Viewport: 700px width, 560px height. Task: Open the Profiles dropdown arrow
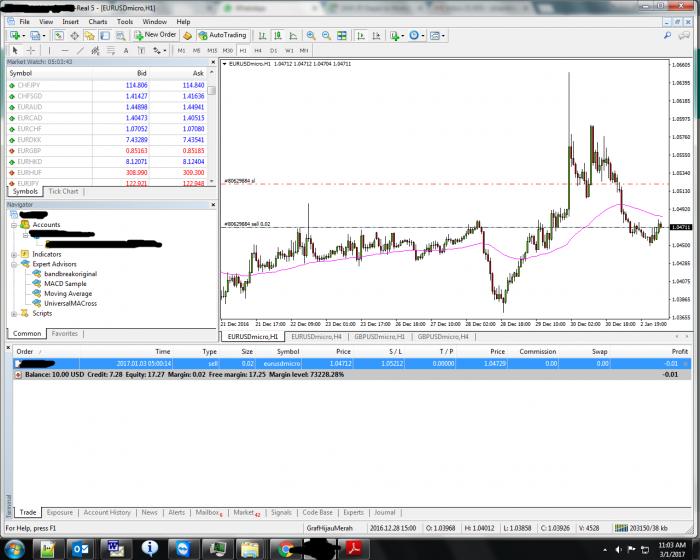44,36
